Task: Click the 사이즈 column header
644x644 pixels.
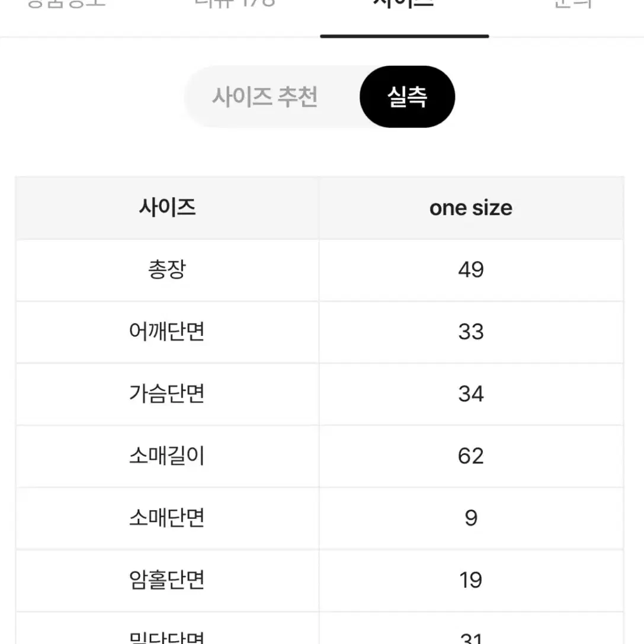Action: [167, 207]
